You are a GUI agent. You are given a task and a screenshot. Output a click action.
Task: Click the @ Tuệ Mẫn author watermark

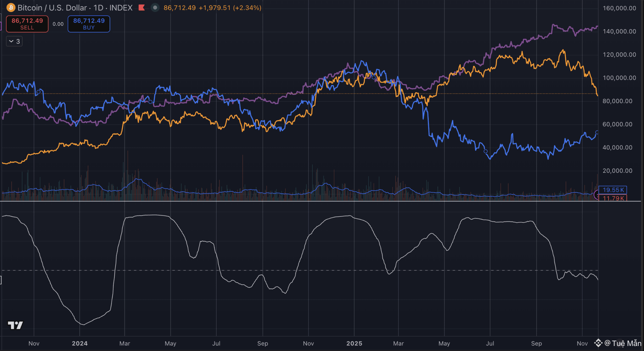[623, 343]
